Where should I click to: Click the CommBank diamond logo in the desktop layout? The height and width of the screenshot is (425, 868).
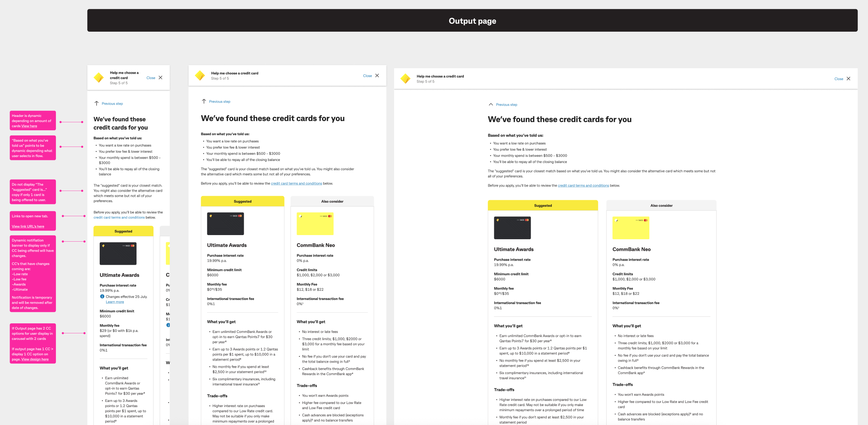405,79
